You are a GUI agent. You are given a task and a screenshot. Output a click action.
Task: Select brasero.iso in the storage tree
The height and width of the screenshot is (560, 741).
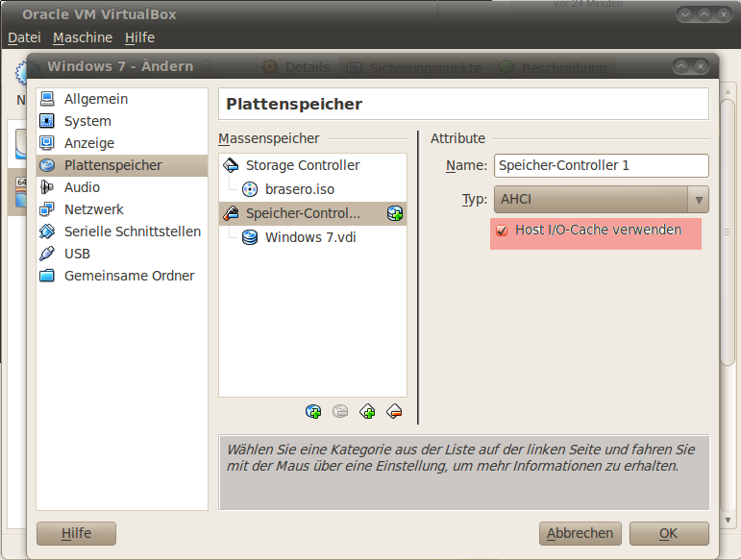point(313,189)
